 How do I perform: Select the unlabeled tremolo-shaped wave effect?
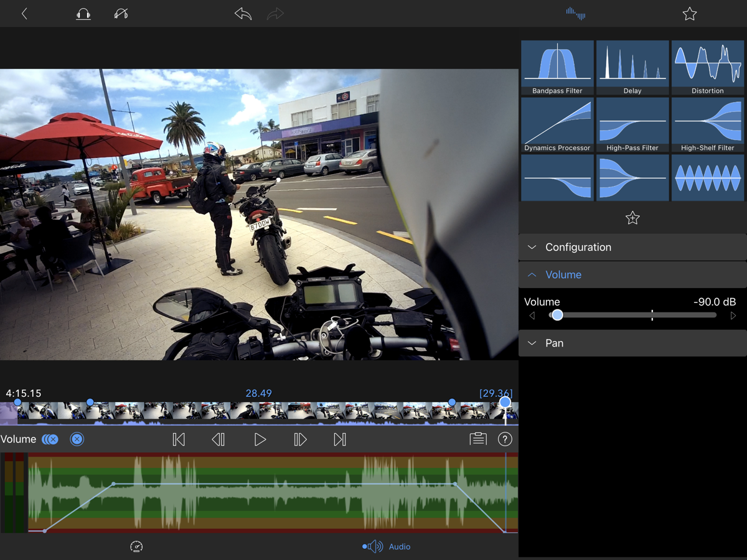click(708, 178)
